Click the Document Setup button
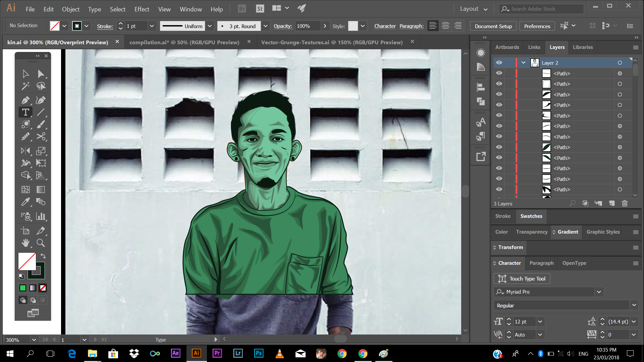This screenshot has height=362, width=644. (x=493, y=26)
